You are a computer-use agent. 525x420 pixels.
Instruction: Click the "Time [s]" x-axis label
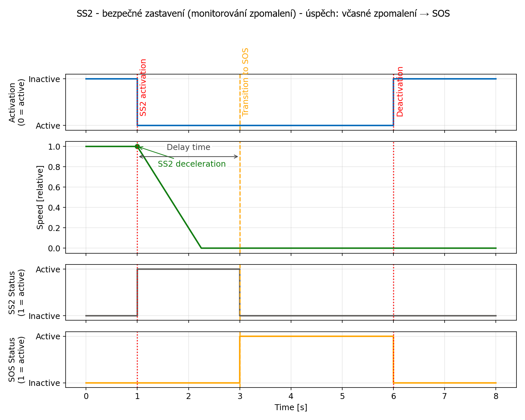pyautogui.click(x=291, y=408)
